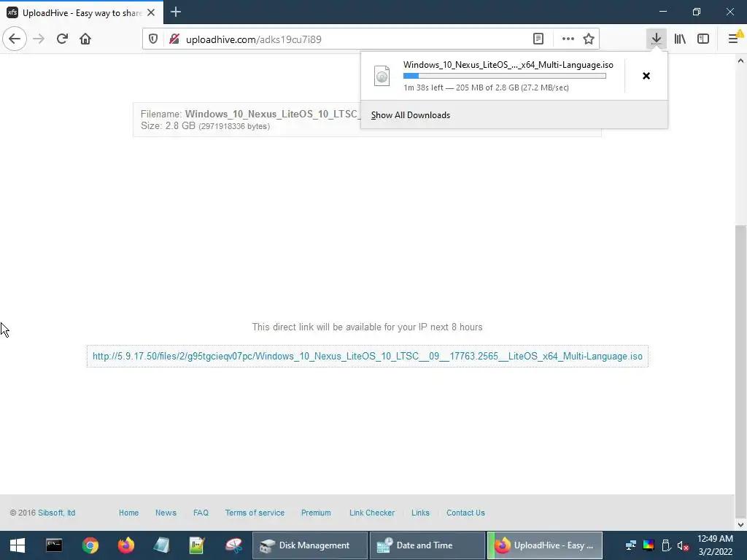Open the green notepad taskbar icon
Viewport: 747px width, 560px height.
point(197,545)
